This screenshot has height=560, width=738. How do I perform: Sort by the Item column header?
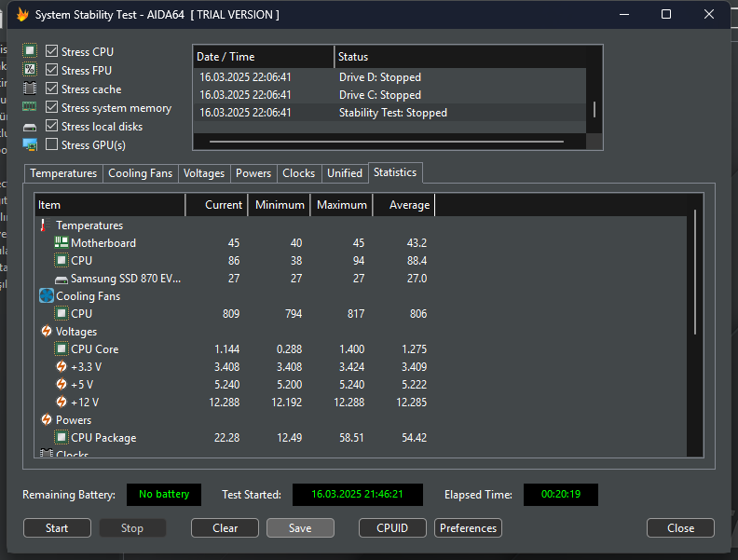(110, 205)
